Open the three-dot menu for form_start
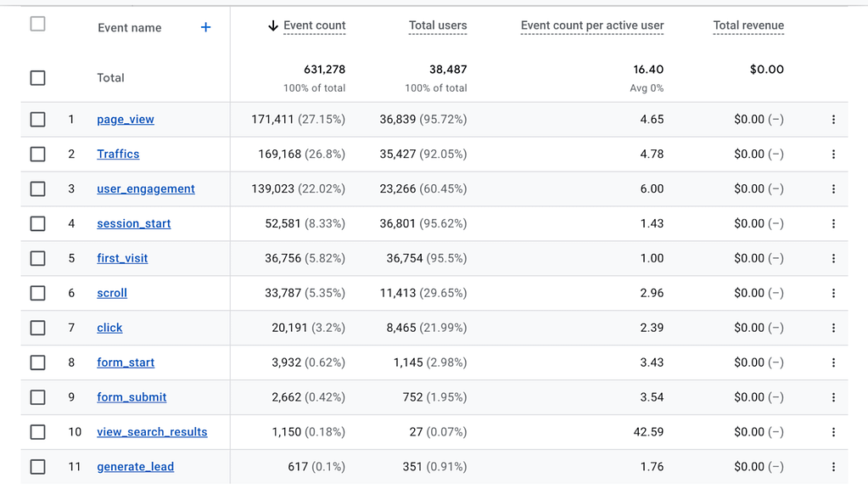 833,362
